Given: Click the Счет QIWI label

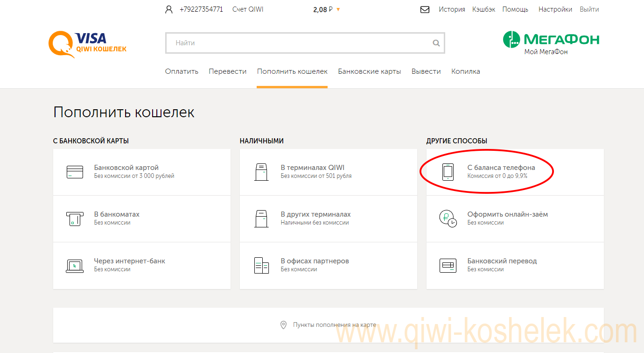Looking at the screenshot, I should tap(248, 9).
